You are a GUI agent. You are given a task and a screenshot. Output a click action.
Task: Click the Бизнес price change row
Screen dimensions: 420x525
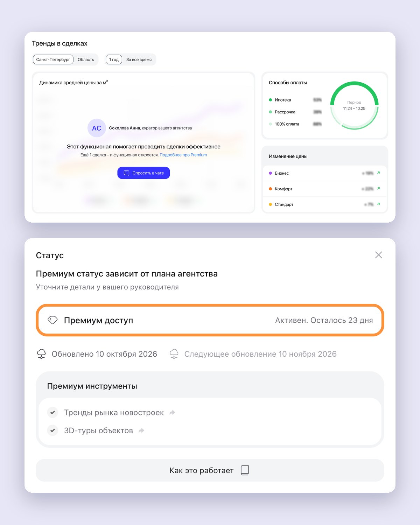pyautogui.click(x=325, y=173)
